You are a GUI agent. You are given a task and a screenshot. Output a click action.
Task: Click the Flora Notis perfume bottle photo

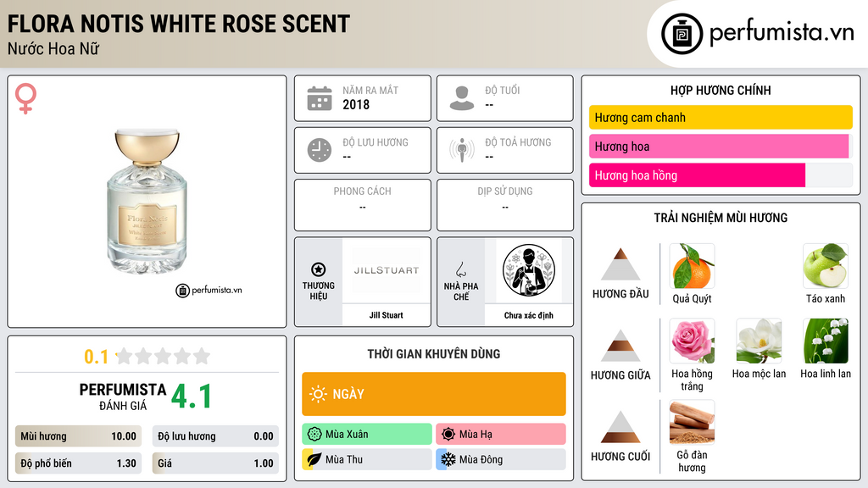click(147, 202)
